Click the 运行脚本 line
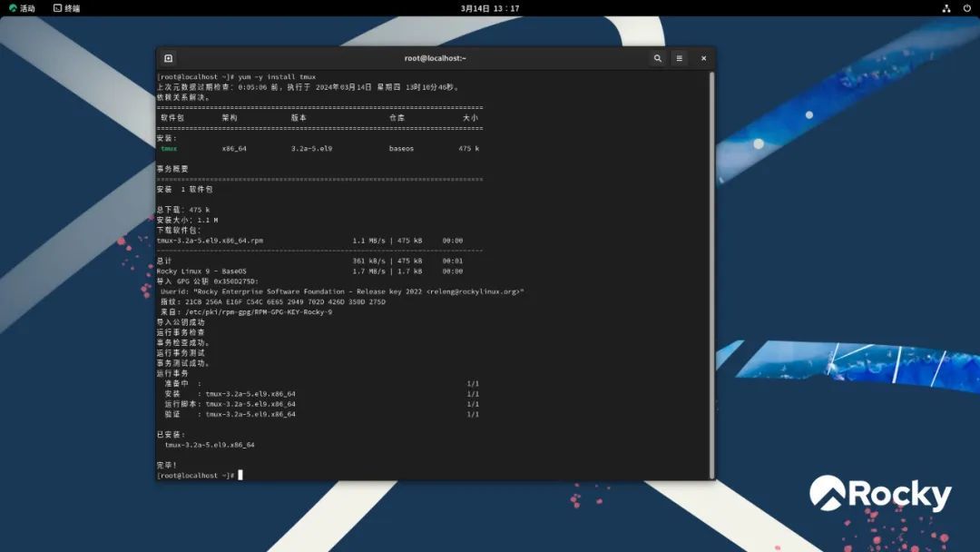The image size is (980, 552). coord(322,404)
